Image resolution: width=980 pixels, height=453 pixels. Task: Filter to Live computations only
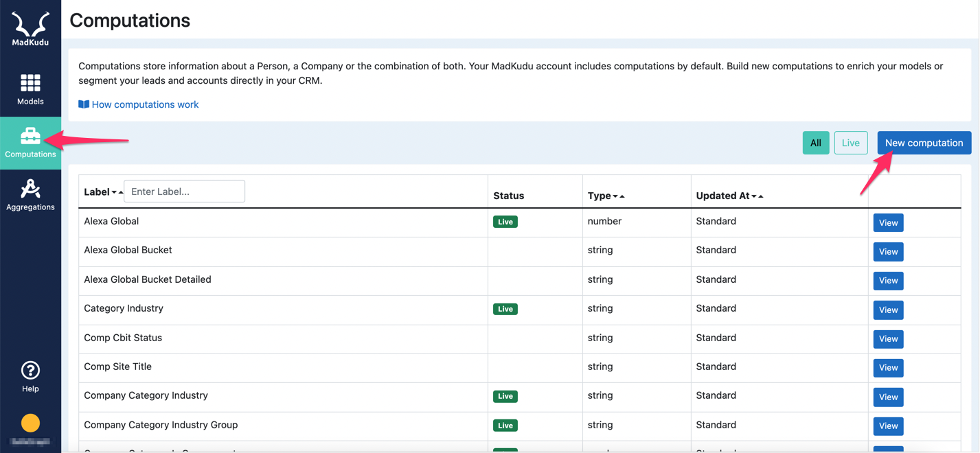851,143
